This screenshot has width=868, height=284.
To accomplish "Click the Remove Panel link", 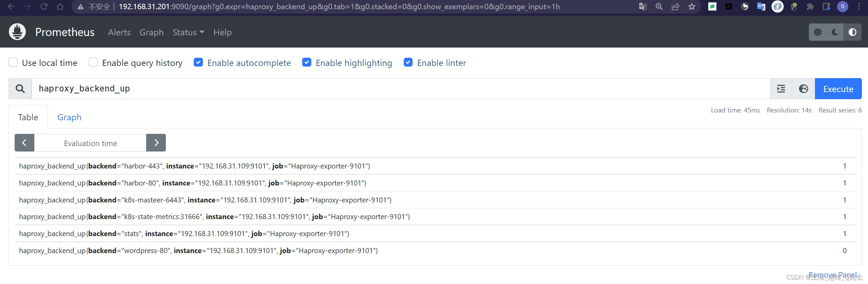I will (833, 275).
